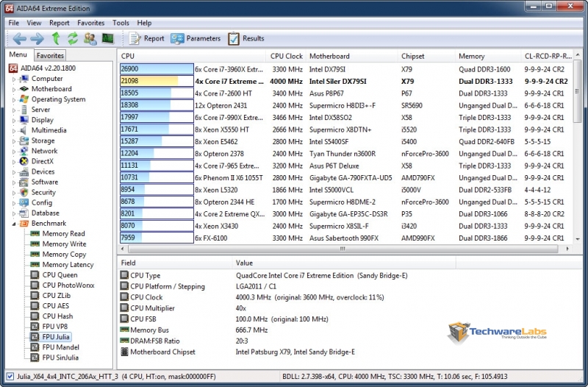Viewport: 588px width, 387px height.
Task: Click the horizontal scrollbar of results list
Action: (x=343, y=249)
